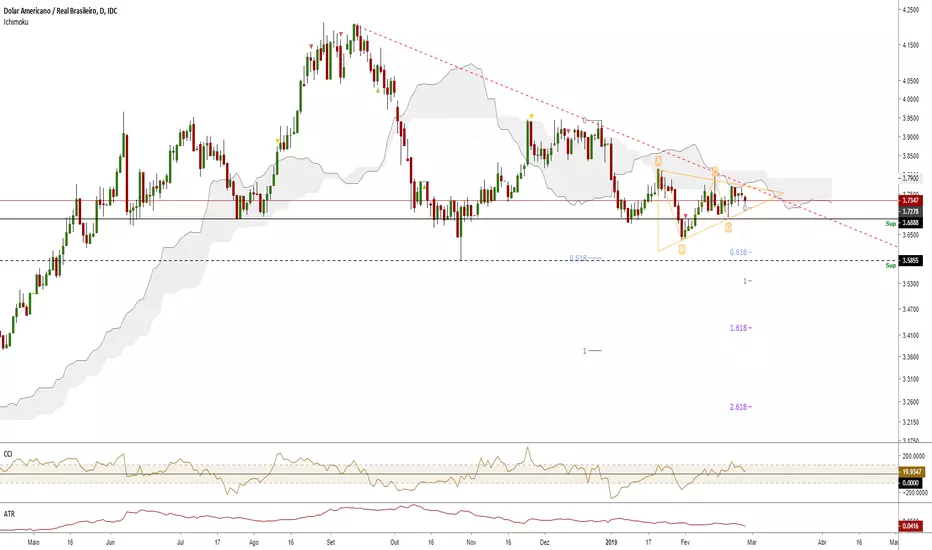
Task: Click the Set date axis label
Action: click(x=331, y=543)
